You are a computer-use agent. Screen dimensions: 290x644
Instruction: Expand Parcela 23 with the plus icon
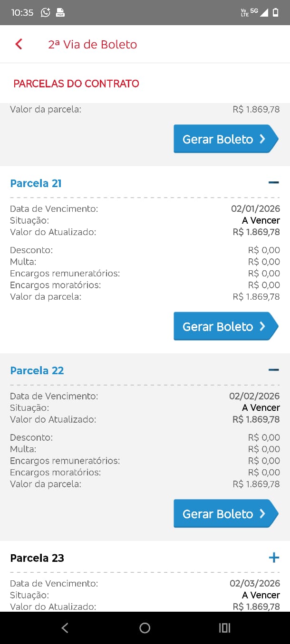[274, 557]
